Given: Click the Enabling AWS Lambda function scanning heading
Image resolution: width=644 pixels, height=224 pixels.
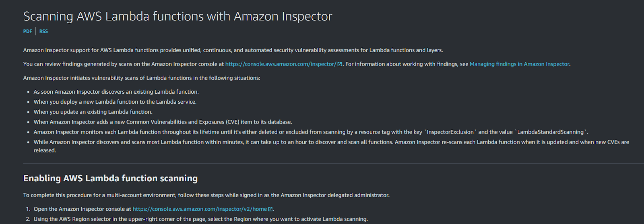Looking at the screenshot, I should (x=110, y=179).
